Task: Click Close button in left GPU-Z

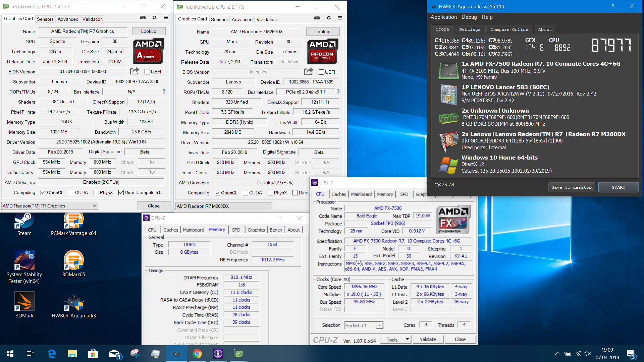Action: (x=154, y=206)
